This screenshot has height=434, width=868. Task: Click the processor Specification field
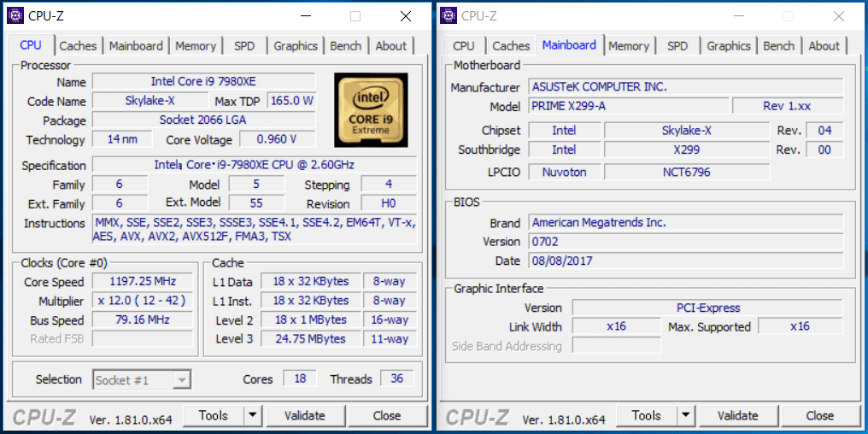click(x=254, y=165)
